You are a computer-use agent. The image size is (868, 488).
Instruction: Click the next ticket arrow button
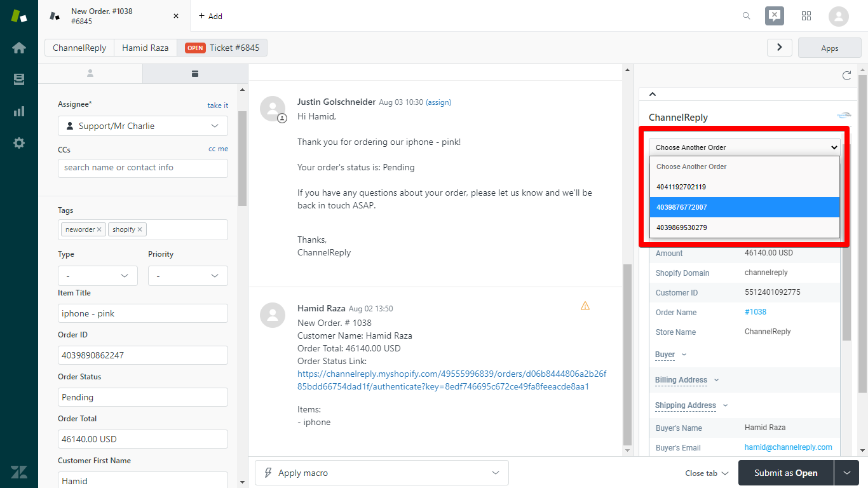pos(780,48)
